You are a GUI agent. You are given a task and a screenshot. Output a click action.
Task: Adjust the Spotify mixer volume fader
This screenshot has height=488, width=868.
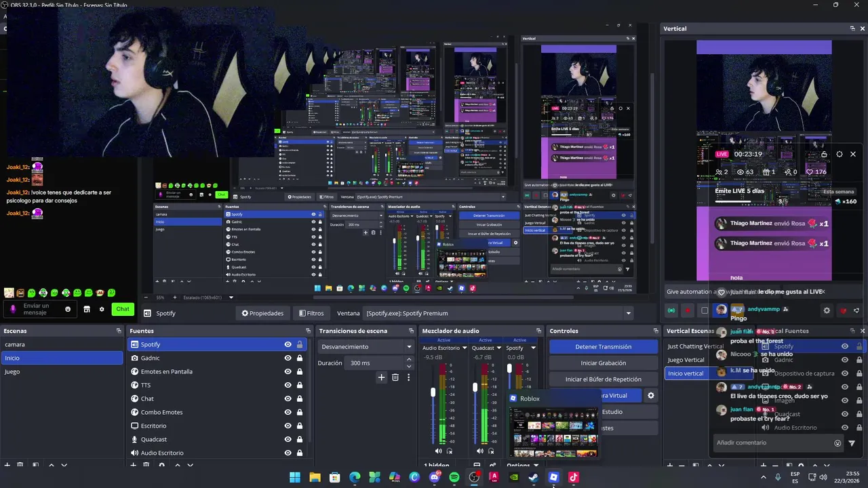click(509, 369)
